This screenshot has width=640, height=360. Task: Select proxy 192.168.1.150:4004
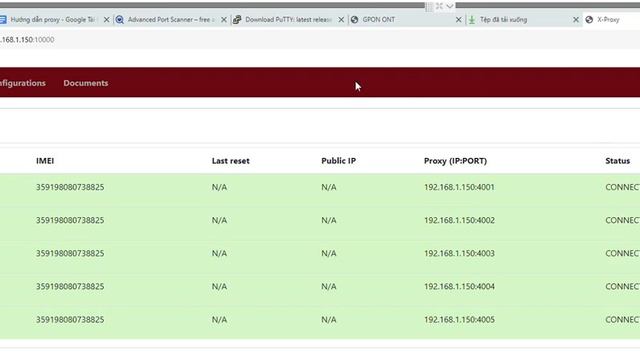click(x=459, y=287)
